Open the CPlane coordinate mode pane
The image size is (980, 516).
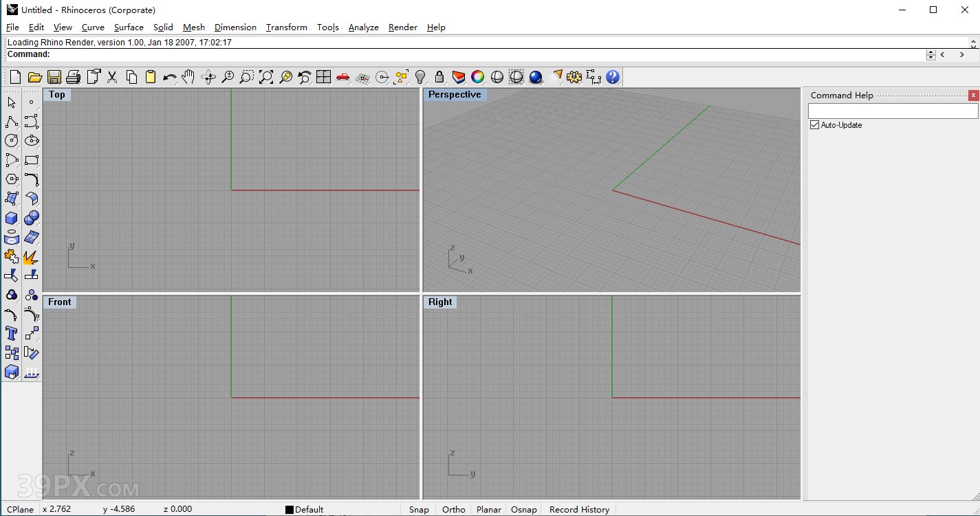coord(20,509)
